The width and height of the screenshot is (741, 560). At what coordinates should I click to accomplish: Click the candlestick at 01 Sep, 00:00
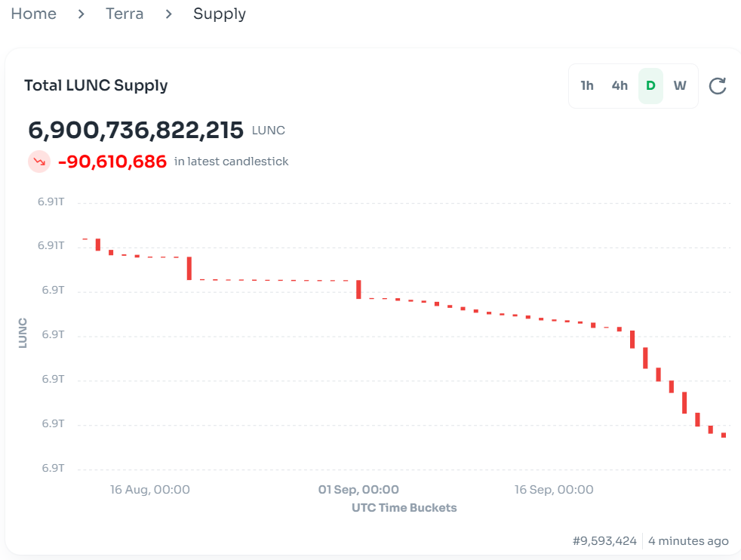pyautogui.click(x=359, y=289)
